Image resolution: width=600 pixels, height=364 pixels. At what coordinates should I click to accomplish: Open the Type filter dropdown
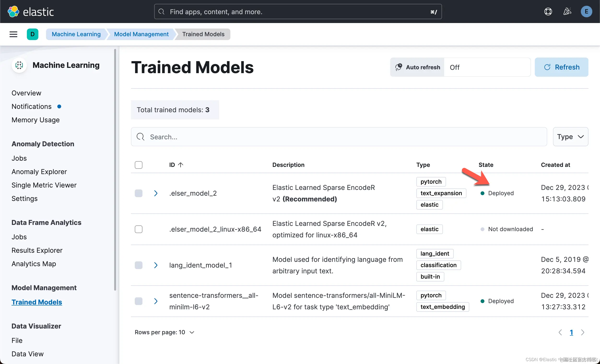coord(570,137)
